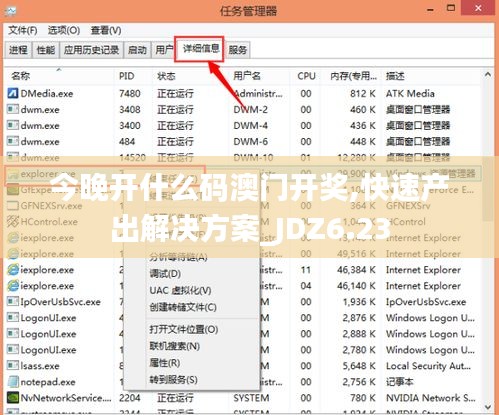
Task: Click the IpOverUsbSvc.exe process icon
Action: tap(13, 302)
